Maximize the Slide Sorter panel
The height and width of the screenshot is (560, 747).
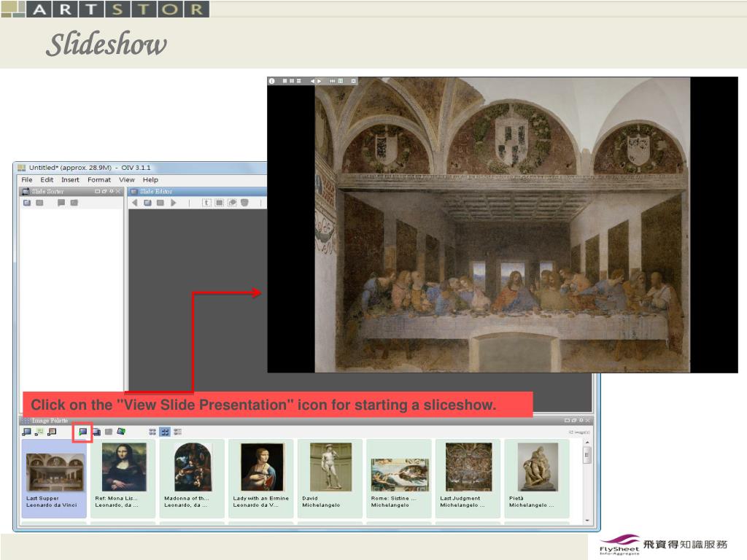pos(97,192)
